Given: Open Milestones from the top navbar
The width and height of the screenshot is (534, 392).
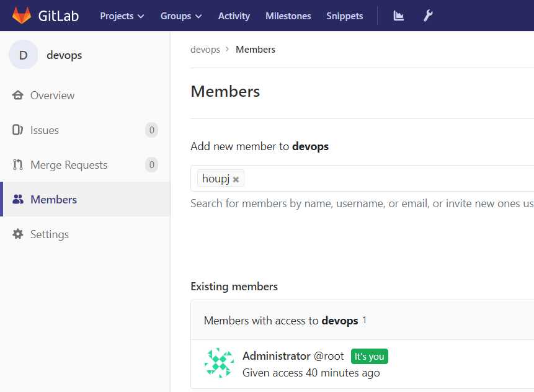Looking at the screenshot, I should pyautogui.click(x=288, y=16).
